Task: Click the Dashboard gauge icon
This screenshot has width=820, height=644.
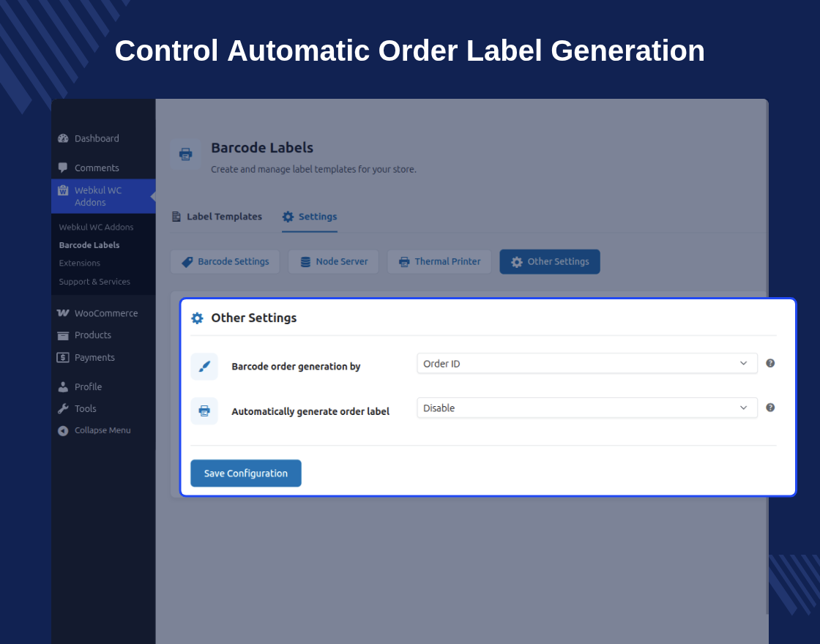Action: pos(63,138)
